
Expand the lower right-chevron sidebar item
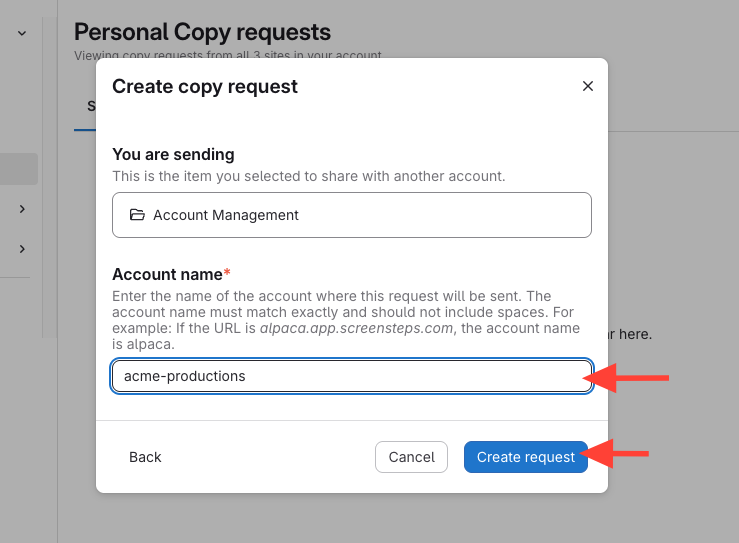[x=22, y=248]
